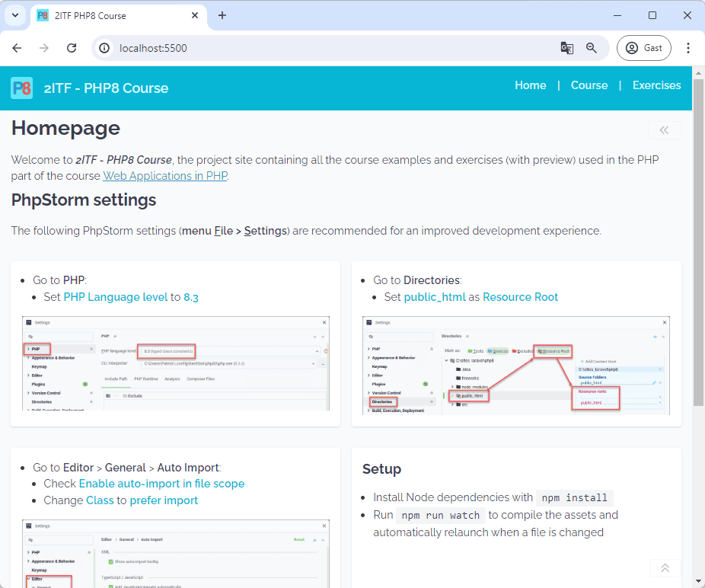Open a new browser tab
The width and height of the screenshot is (705, 588).
pyautogui.click(x=222, y=15)
